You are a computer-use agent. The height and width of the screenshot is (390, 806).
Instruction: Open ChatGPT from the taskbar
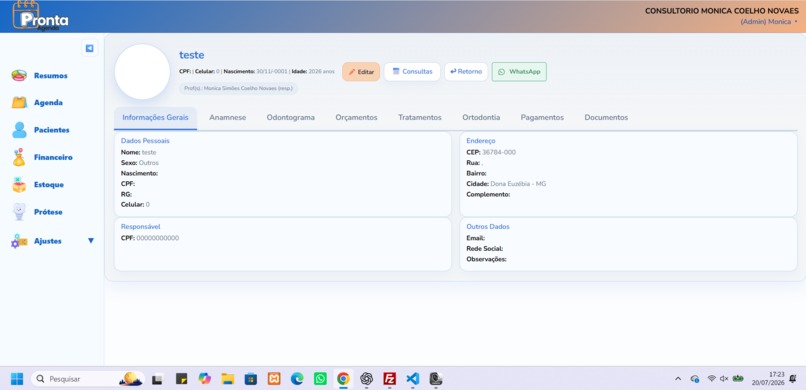(367, 379)
